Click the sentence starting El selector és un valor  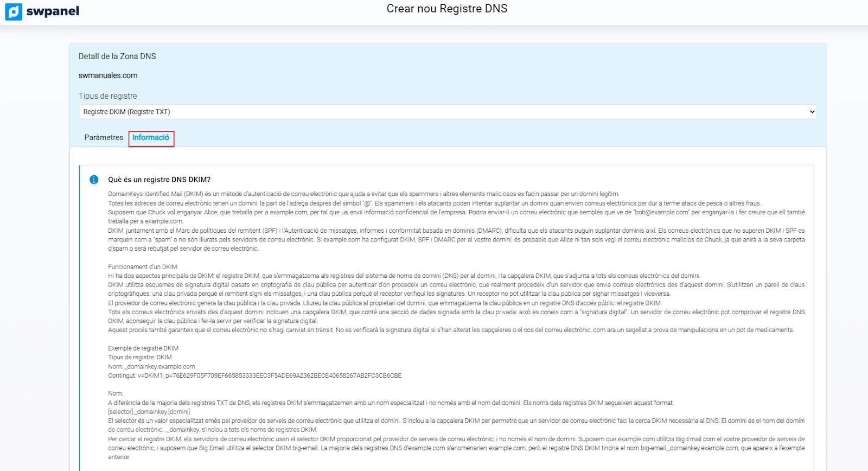(x=456, y=421)
